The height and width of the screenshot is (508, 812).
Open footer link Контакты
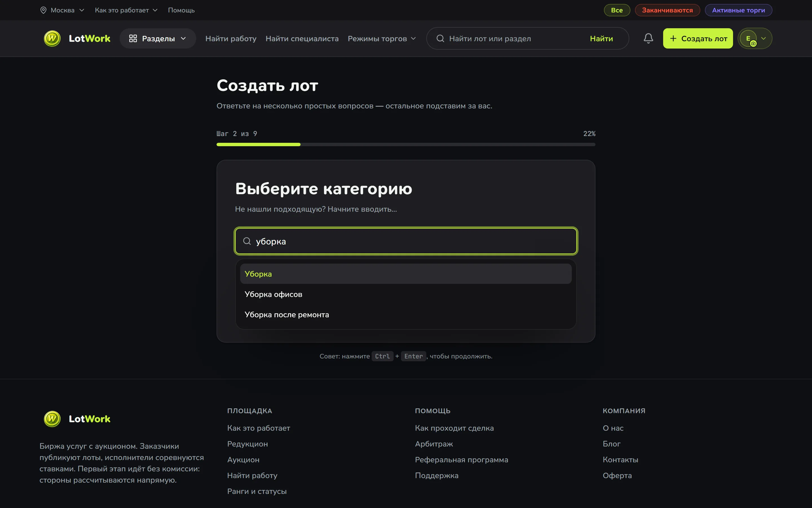[x=620, y=460]
